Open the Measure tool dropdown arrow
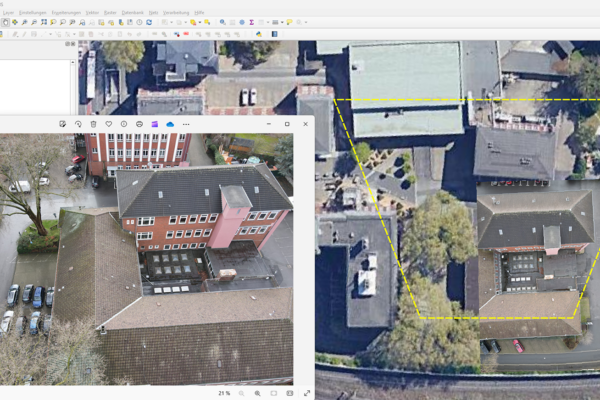 pyautogui.click(x=282, y=22)
